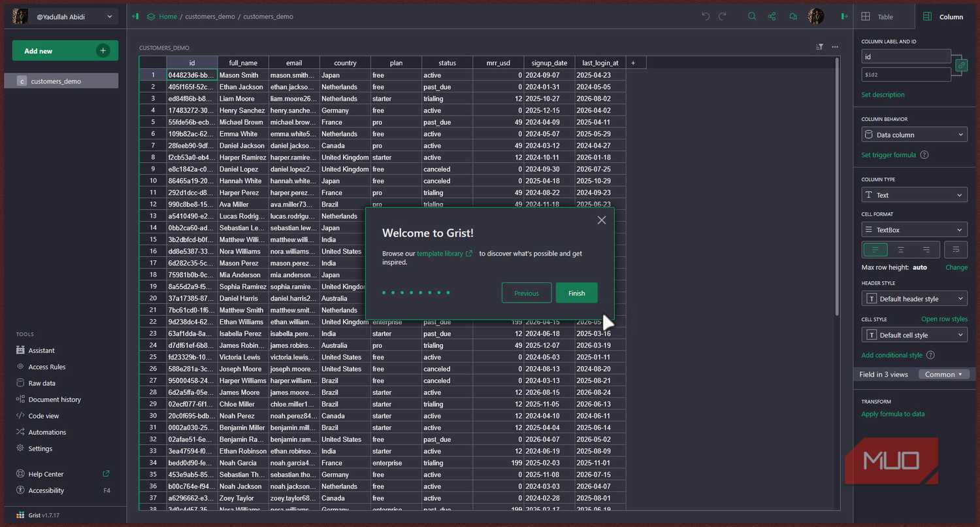Open the Assistant tool
This screenshot has width=980, height=527.
41,350
